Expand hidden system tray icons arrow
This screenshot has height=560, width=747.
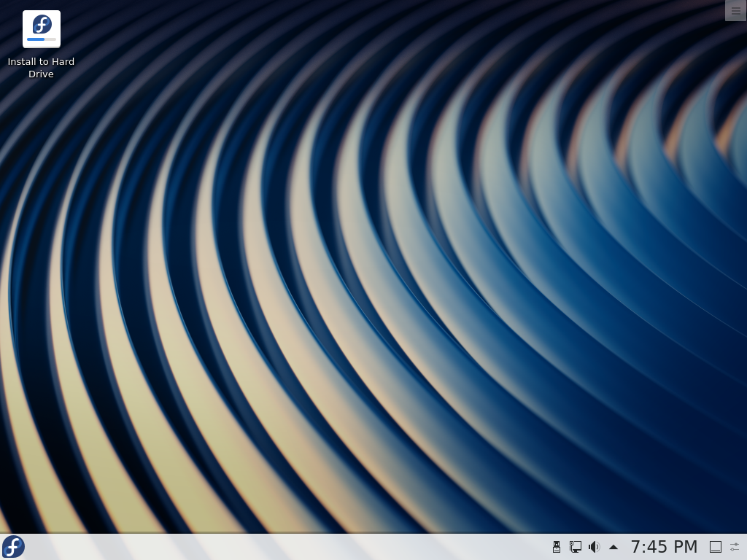click(614, 547)
